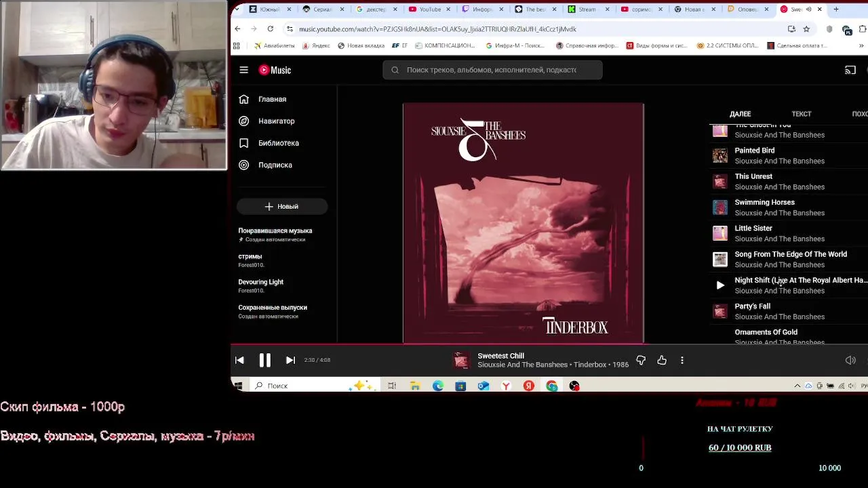
Task: Switch to the ДАЛЕЕ tab
Action: [x=740, y=114]
